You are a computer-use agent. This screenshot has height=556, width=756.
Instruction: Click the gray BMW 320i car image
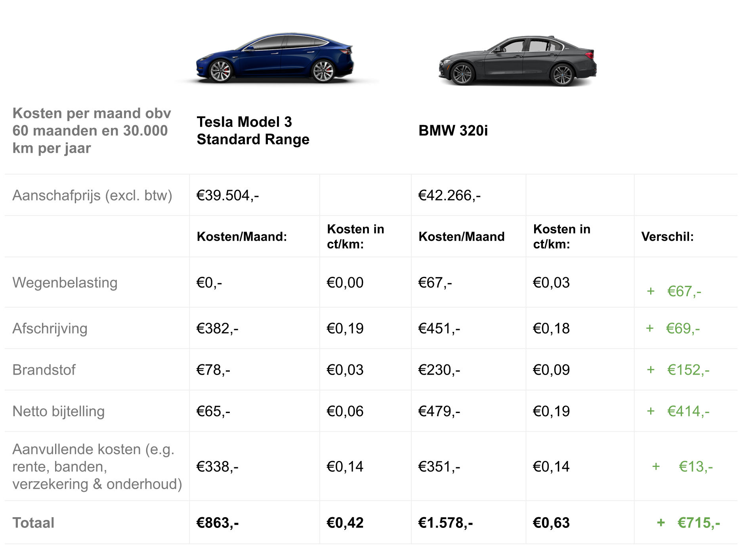(x=517, y=61)
